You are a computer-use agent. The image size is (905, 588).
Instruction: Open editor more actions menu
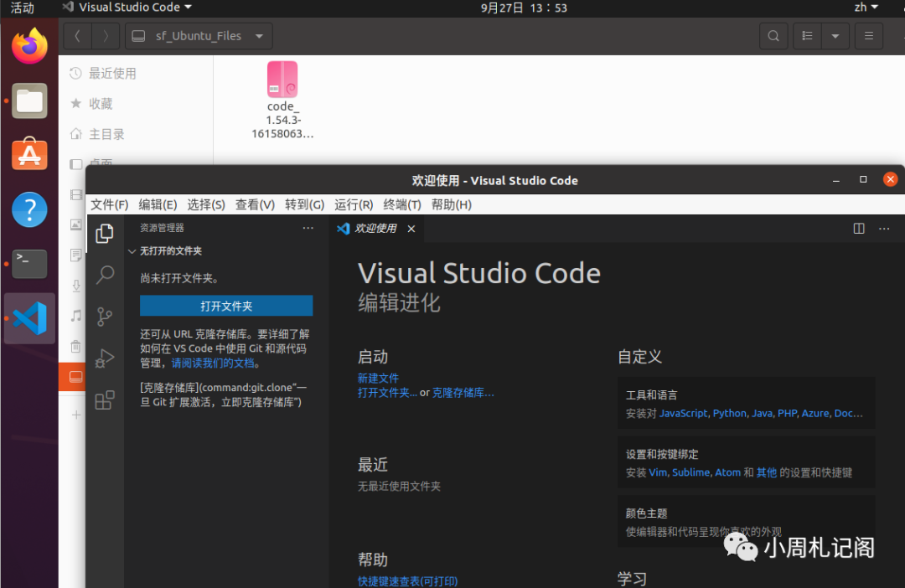tap(884, 229)
